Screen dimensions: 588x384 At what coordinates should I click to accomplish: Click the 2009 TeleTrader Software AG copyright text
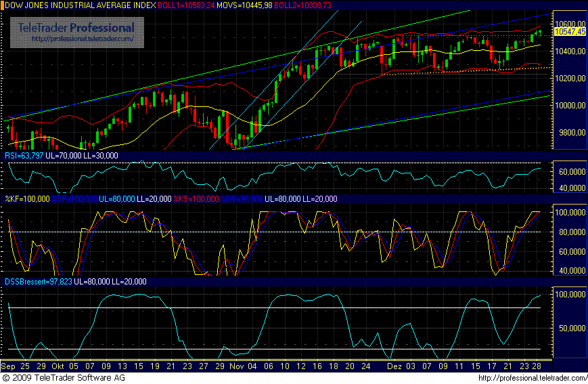[55, 378]
